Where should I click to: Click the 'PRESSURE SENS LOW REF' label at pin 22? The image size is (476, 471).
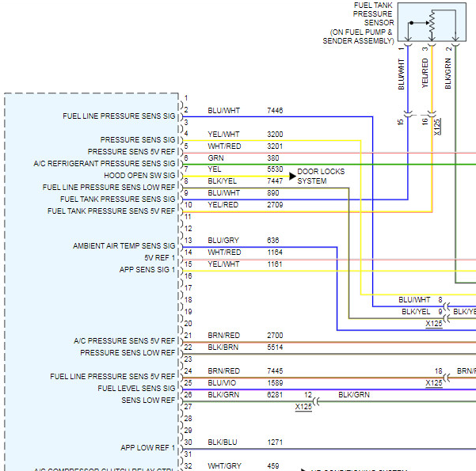click(x=128, y=352)
